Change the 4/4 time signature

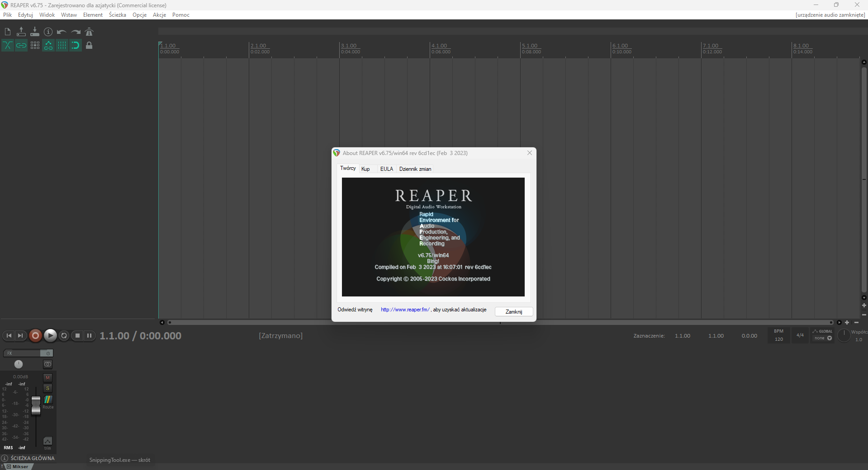click(800, 335)
